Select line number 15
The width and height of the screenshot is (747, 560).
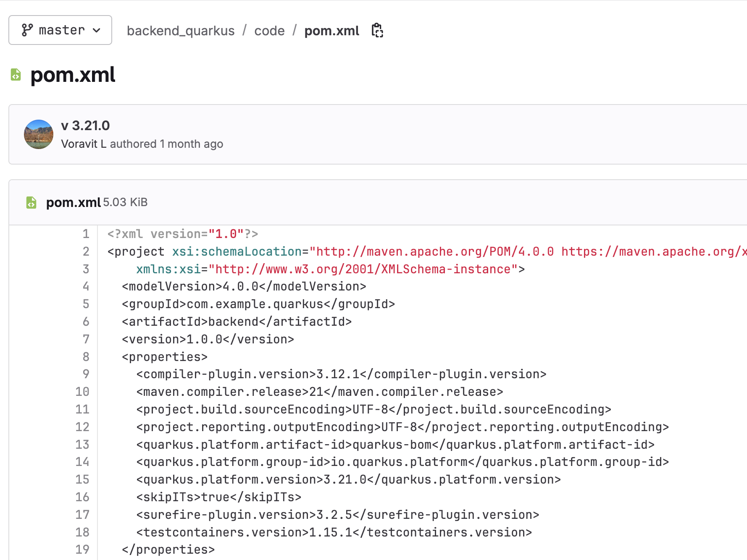(x=82, y=479)
